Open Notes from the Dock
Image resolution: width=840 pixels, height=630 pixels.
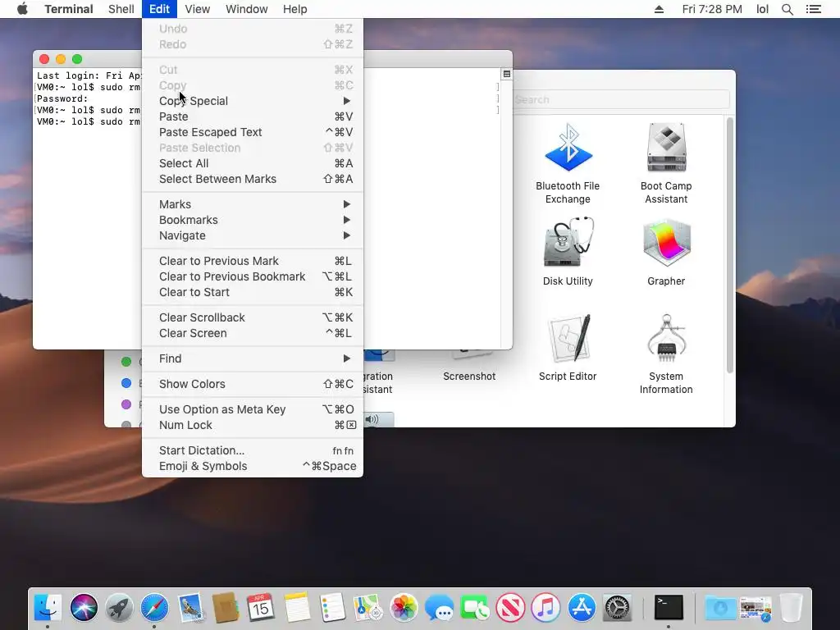(297, 608)
